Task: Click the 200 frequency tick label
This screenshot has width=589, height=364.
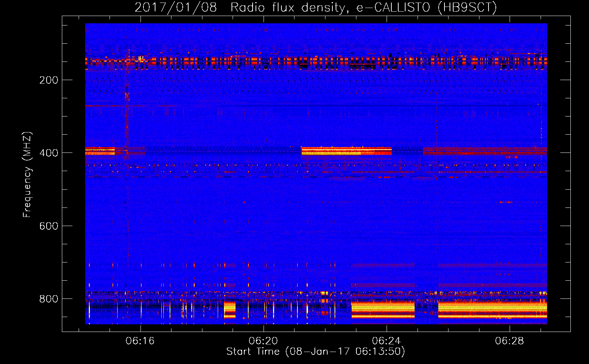Action: (49, 80)
